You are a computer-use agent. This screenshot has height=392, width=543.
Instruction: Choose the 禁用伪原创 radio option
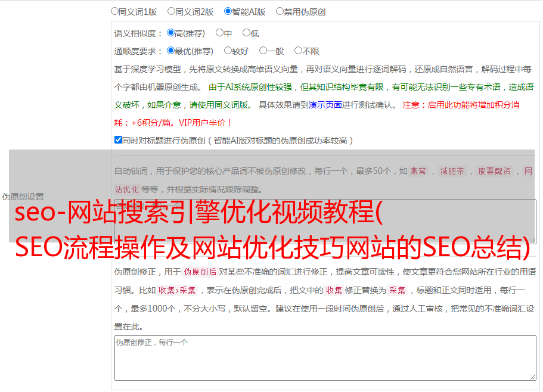point(280,11)
